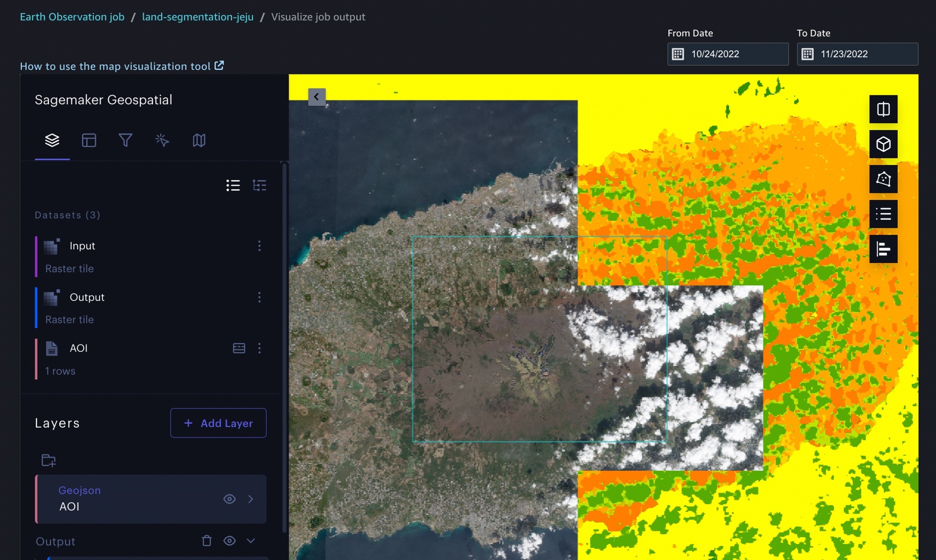Toggle 3D map cube icon
Viewport: 936px width, 560px height.
click(x=883, y=144)
